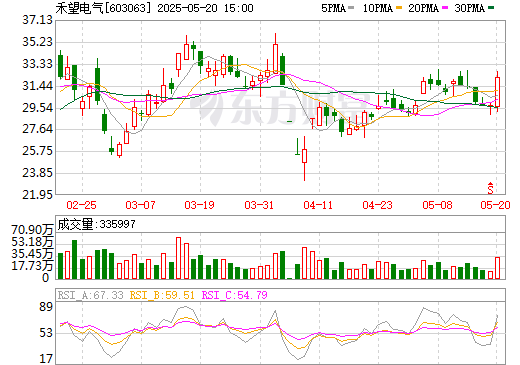
Task: Click the 53.18万 volume axis label
Action: (x=32, y=242)
